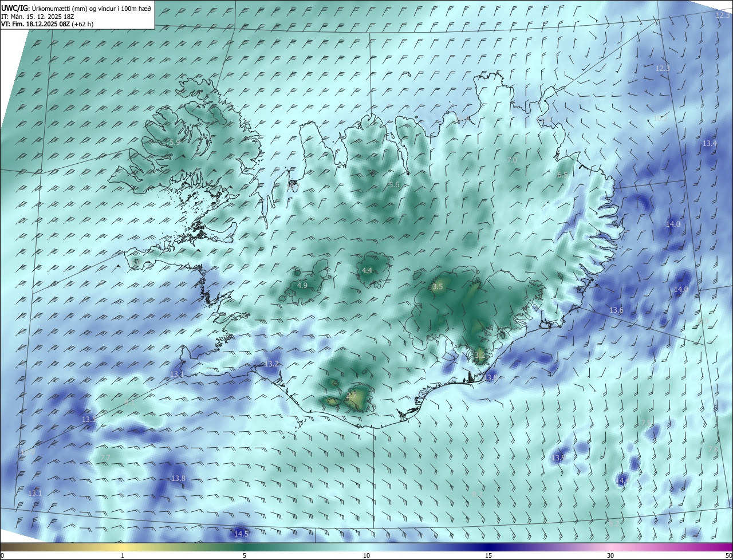Click the 3.5 value on the large glacier
The width and height of the screenshot is (733, 560).
(438, 286)
